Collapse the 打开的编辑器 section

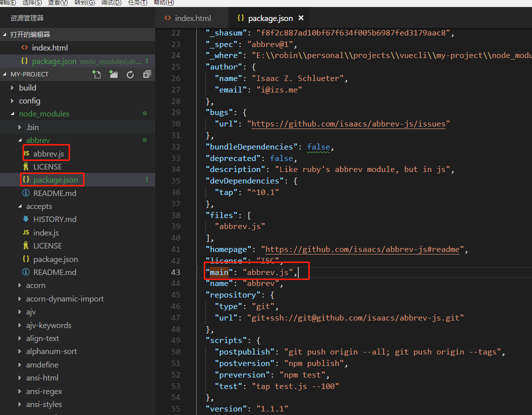[30, 34]
